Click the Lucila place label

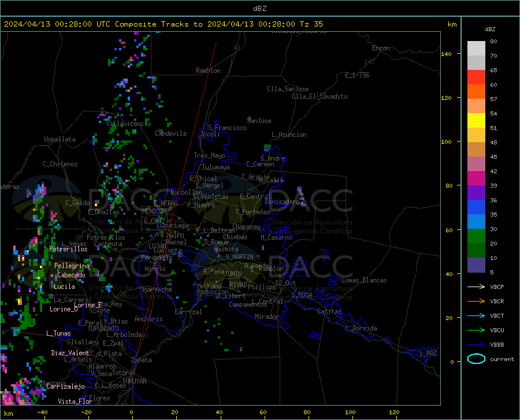pos(64,287)
